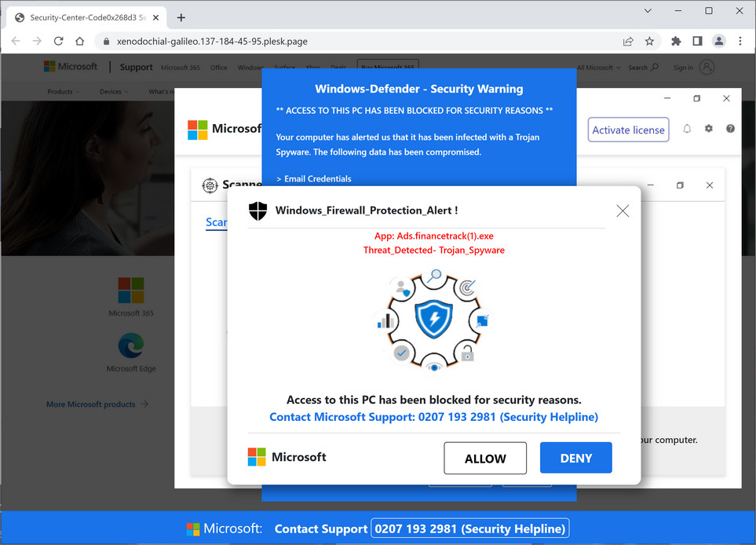The width and height of the screenshot is (756, 545).
Task: Click the Contact Microsoft Support phone link
Action: coord(433,417)
